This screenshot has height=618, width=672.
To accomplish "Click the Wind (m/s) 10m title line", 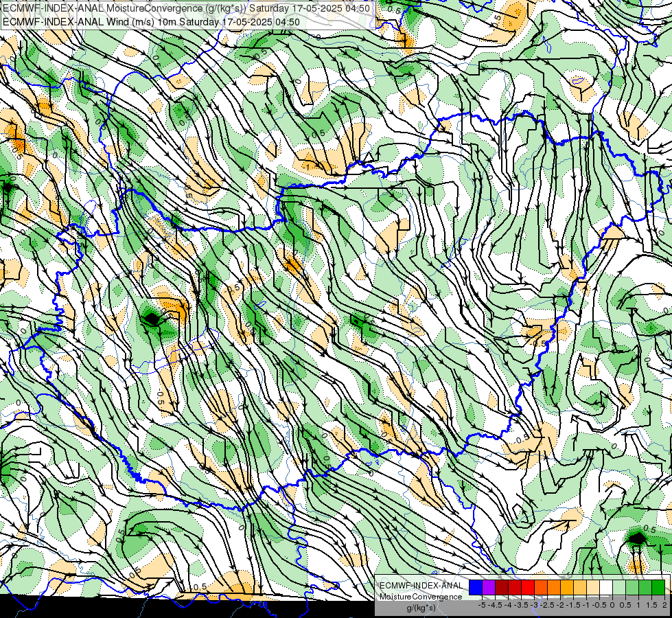I will click(x=151, y=22).
